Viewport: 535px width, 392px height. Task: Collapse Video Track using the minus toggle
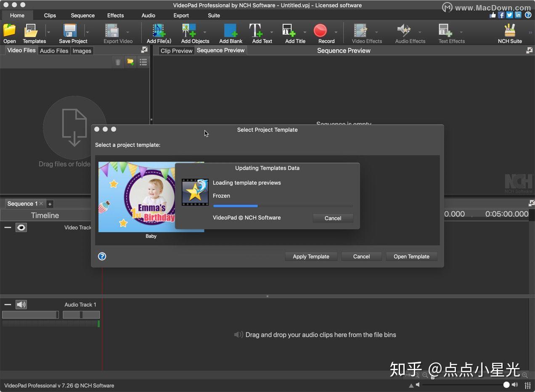[x=7, y=228]
